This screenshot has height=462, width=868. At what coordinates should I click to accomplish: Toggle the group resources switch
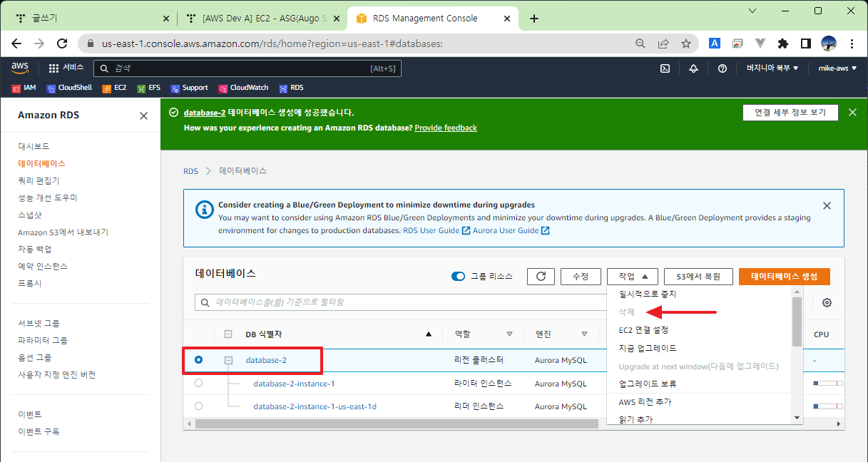[459, 277]
